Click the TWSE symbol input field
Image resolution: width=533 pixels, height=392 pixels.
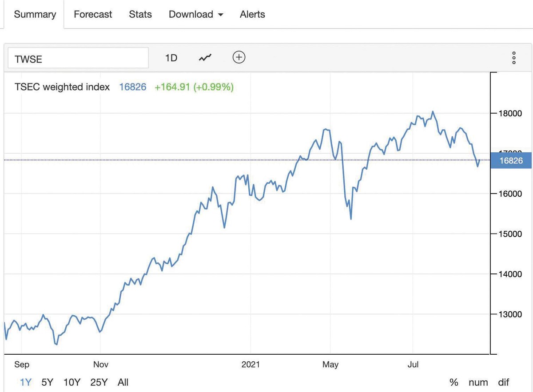point(78,58)
